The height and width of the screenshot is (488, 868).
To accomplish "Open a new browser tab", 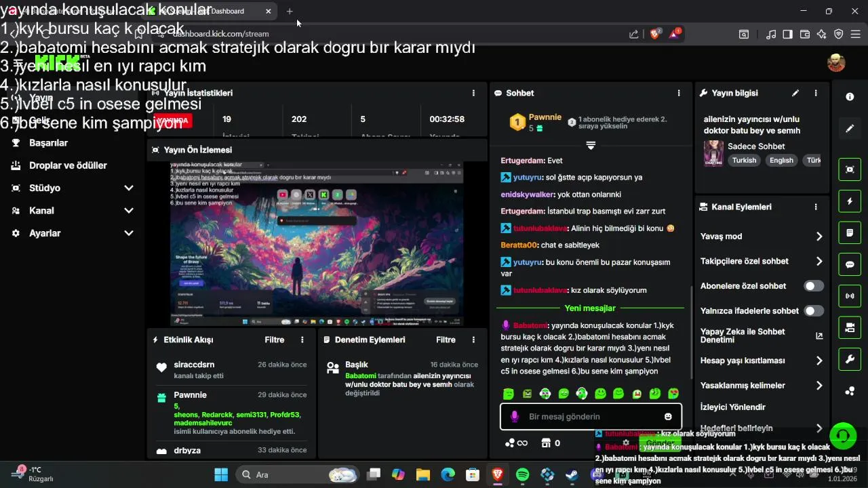I will tap(290, 11).
